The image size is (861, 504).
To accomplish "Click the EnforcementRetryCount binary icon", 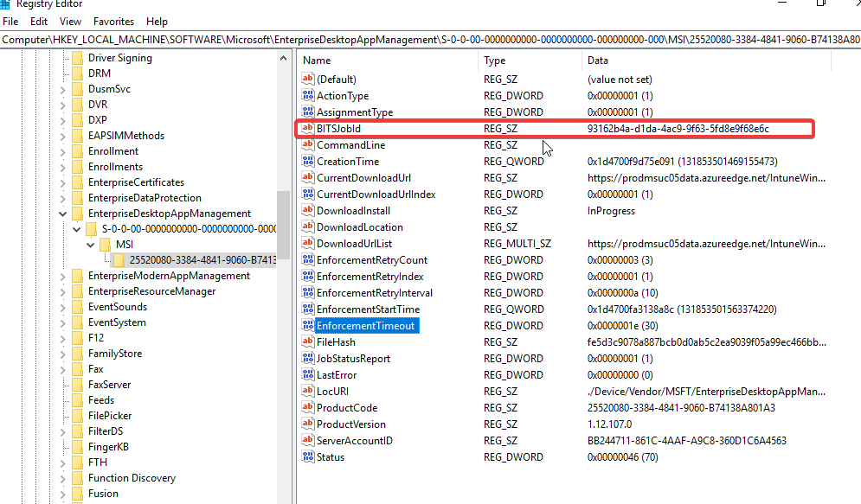I will point(307,260).
